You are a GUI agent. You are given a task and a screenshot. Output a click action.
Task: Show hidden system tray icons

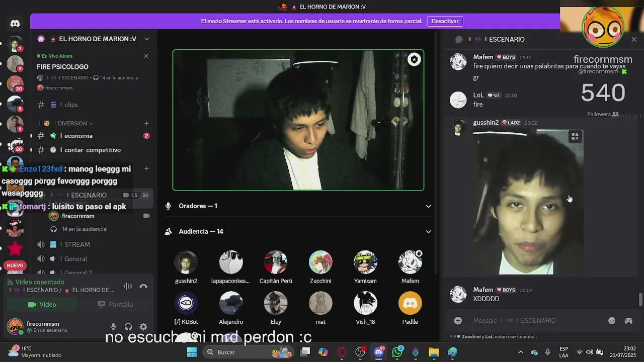point(521,352)
